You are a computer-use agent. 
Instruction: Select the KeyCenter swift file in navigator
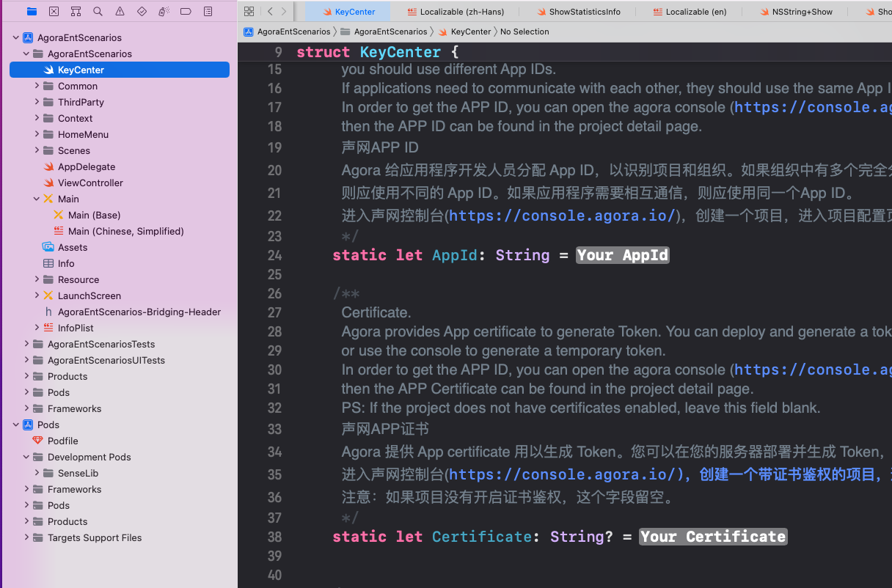coord(120,70)
